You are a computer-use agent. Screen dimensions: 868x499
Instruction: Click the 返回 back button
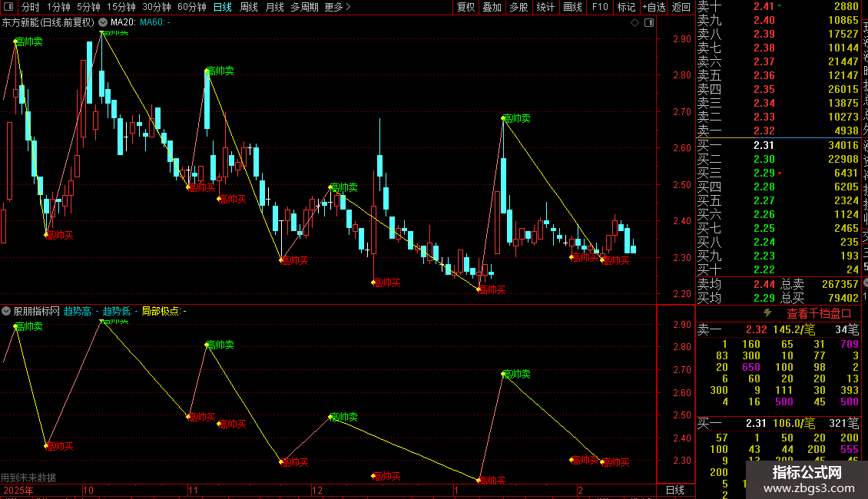[x=681, y=7]
